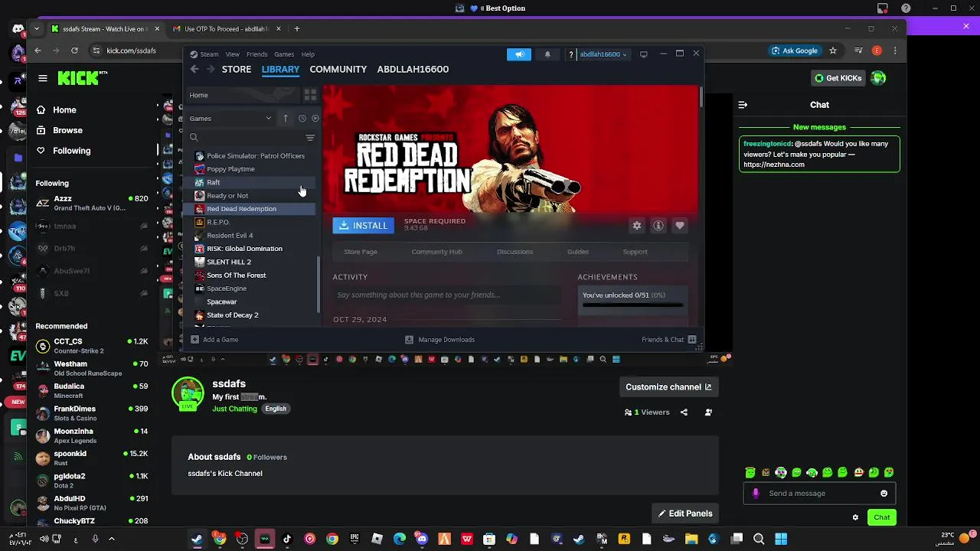Viewport: 980px width, 551px height.
Task: Open the Steam LIBRARY tab
Action: (280, 69)
